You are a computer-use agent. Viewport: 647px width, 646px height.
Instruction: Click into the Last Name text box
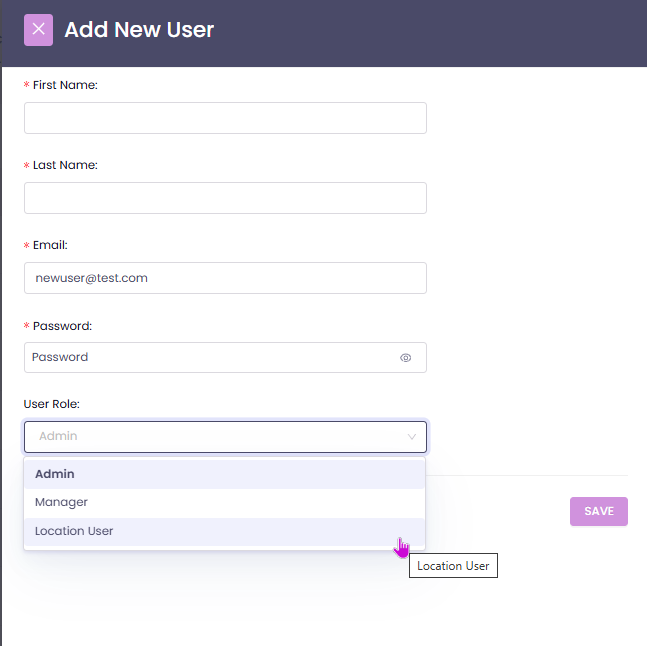pyautogui.click(x=225, y=198)
